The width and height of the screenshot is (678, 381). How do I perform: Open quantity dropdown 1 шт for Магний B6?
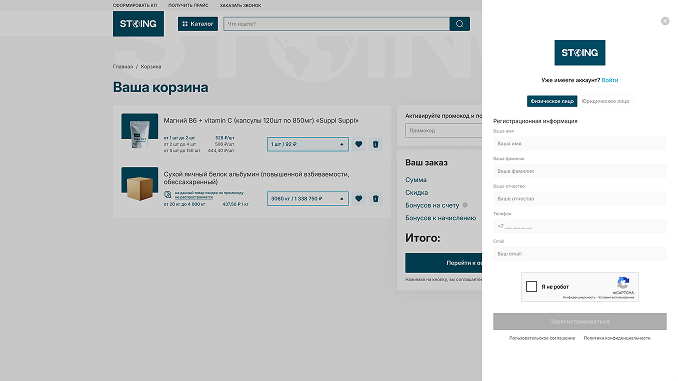[307, 144]
